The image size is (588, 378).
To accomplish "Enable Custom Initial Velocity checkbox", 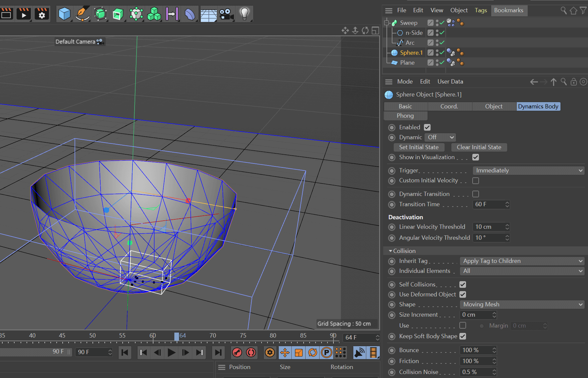I will pyautogui.click(x=476, y=181).
